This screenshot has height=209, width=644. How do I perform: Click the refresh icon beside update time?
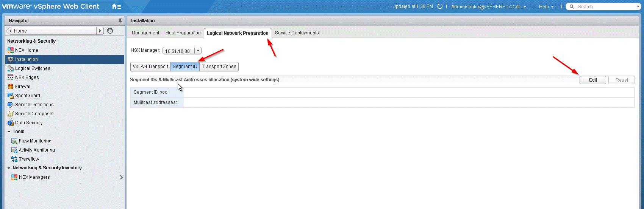point(440,6)
